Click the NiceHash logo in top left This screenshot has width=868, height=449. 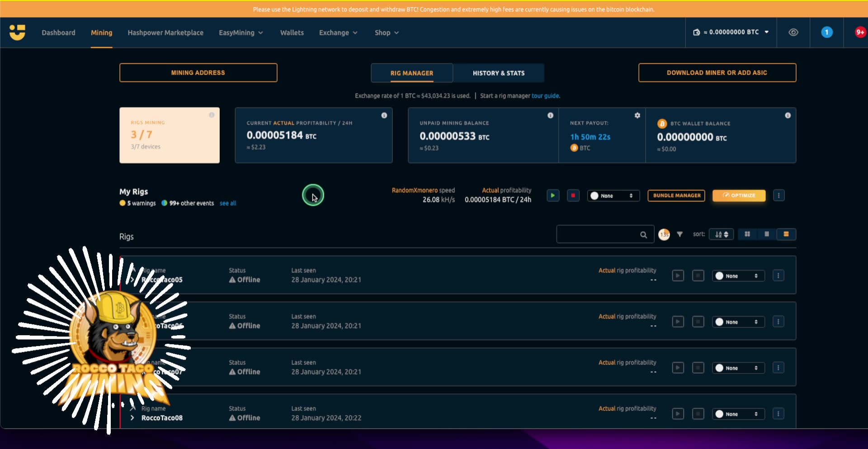[x=17, y=32]
